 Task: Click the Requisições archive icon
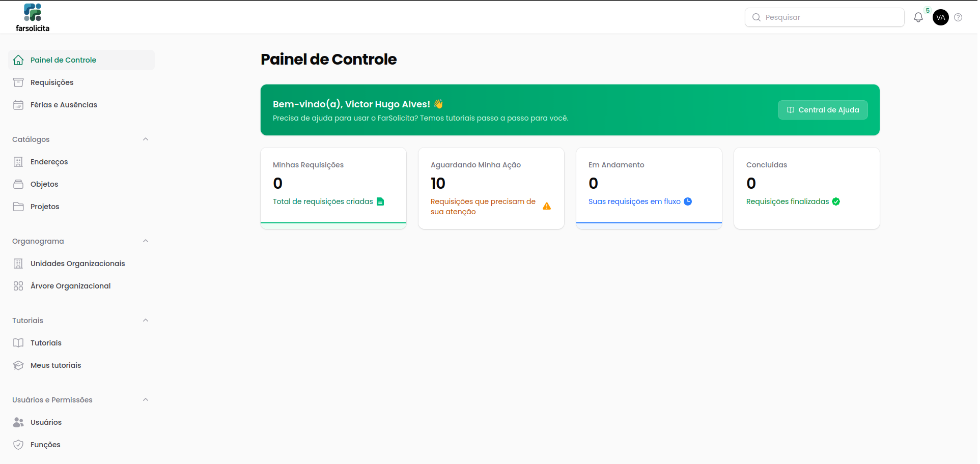coord(18,82)
